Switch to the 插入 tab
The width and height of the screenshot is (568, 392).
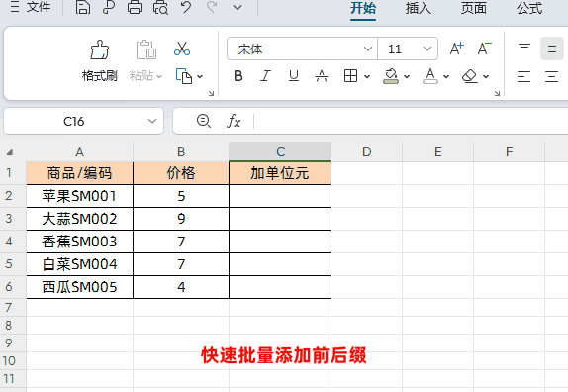tap(418, 8)
